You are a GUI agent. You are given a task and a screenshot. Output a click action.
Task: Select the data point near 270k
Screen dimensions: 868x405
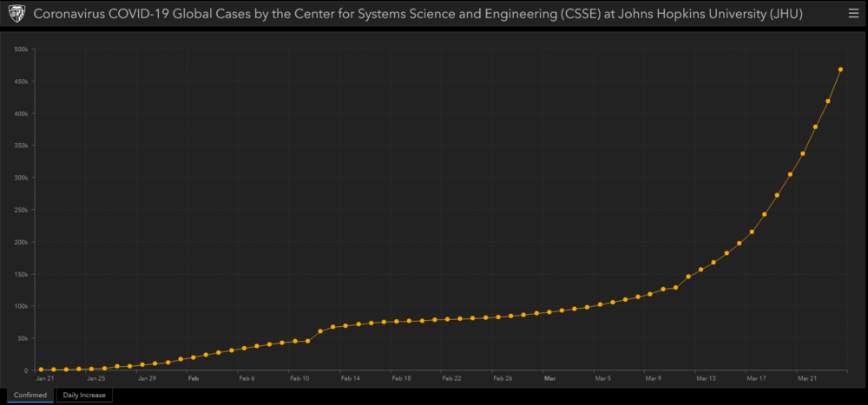tap(777, 195)
